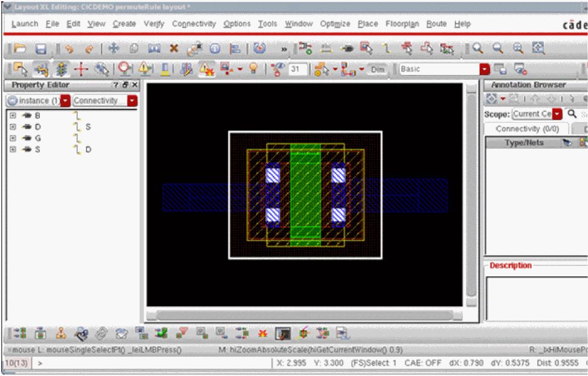Image resolution: width=588 pixels, height=376 pixels.
Task: Select the Move tool icon
Action: [x=114, y=49]
